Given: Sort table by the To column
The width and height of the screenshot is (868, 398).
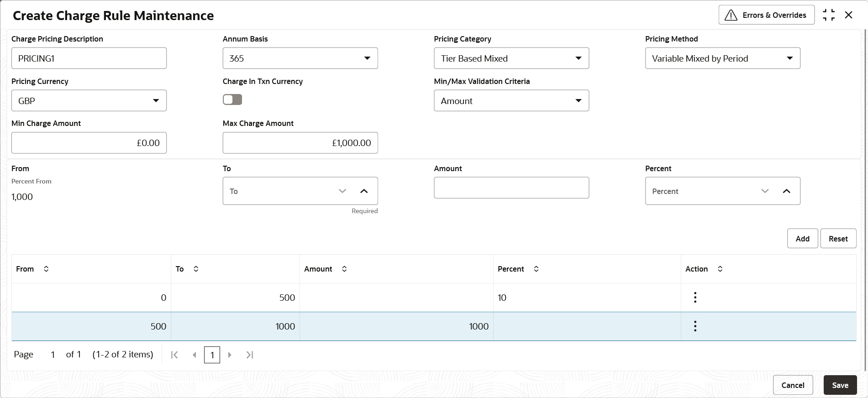Looking at the screenshot, I should (196, 269).
